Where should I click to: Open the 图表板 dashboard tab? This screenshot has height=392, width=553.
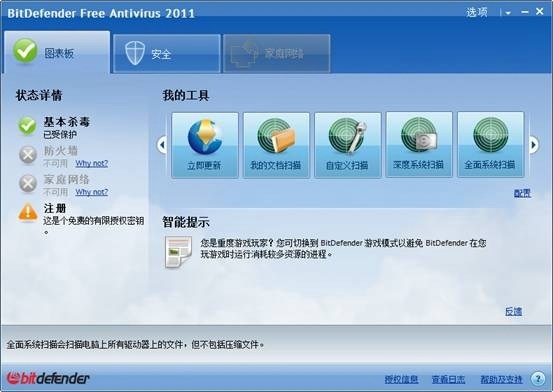point(57,52)
